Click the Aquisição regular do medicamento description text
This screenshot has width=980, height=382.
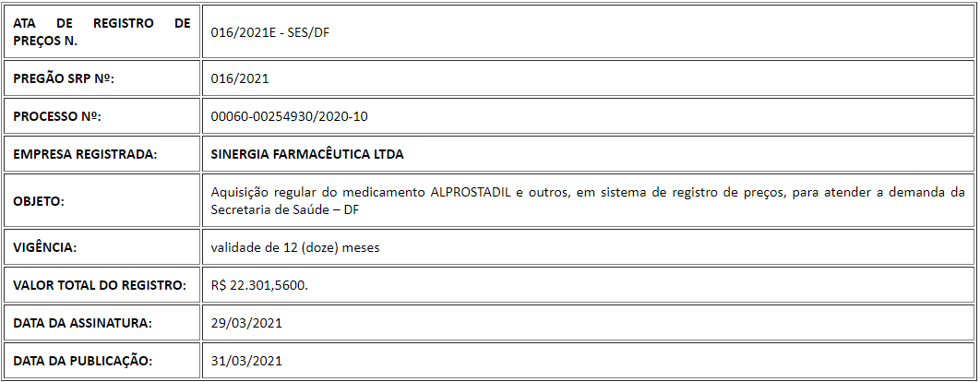click(319, 193)
